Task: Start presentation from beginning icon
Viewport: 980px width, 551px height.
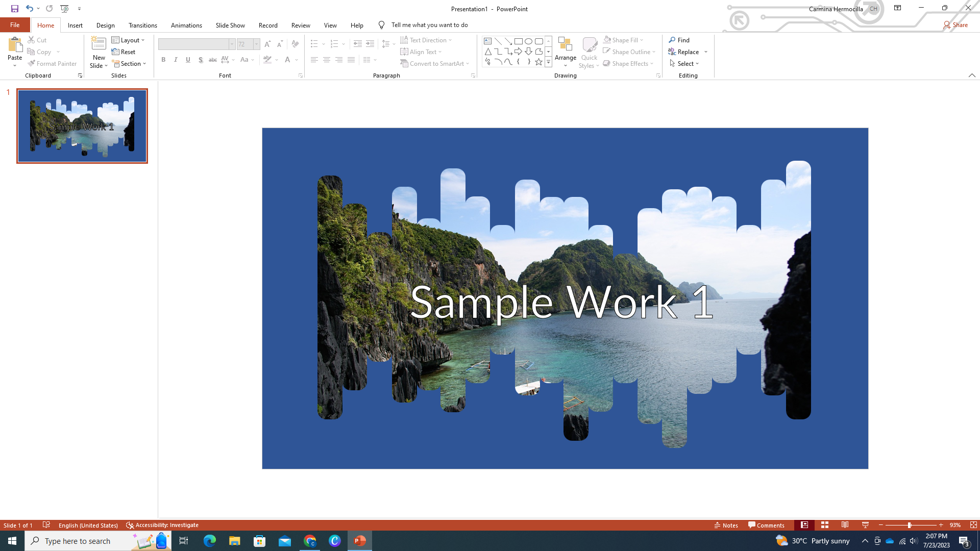Action: pyautogui.click(x=65, y=9)
